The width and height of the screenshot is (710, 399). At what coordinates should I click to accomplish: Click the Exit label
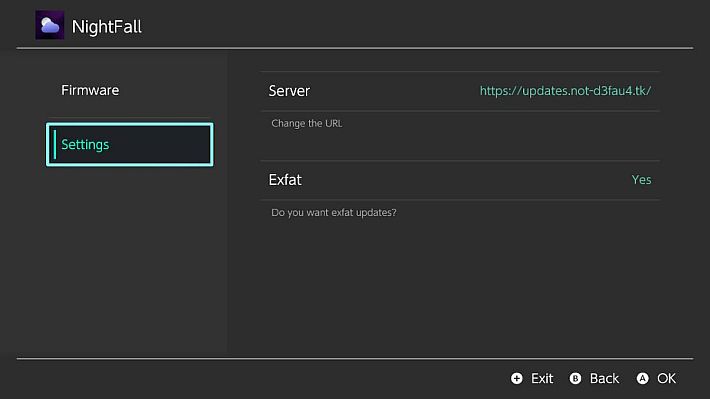[x=542, y=379]
